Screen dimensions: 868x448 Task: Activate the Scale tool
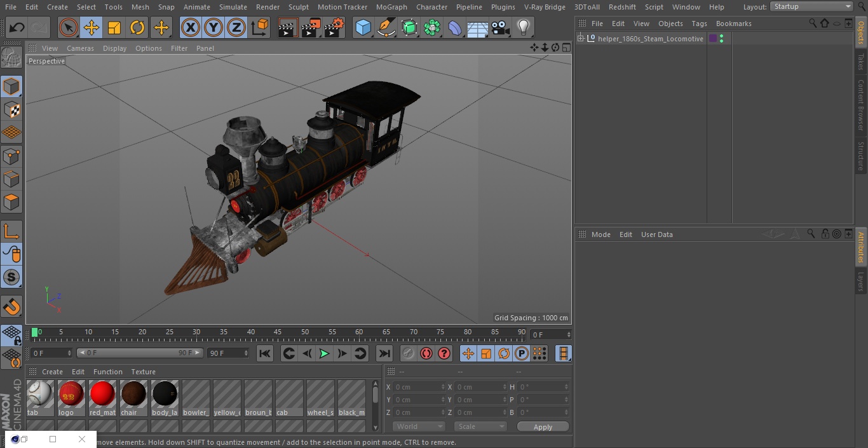point(114,27)
